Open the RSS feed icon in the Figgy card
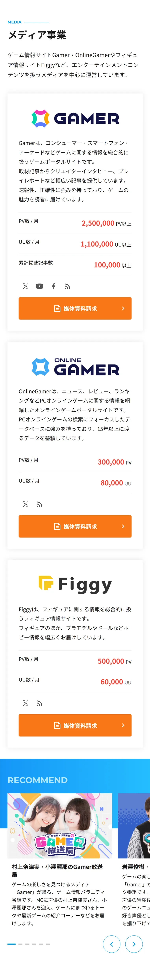The height and width of the screenshot is (980, 150). [39, 703]
